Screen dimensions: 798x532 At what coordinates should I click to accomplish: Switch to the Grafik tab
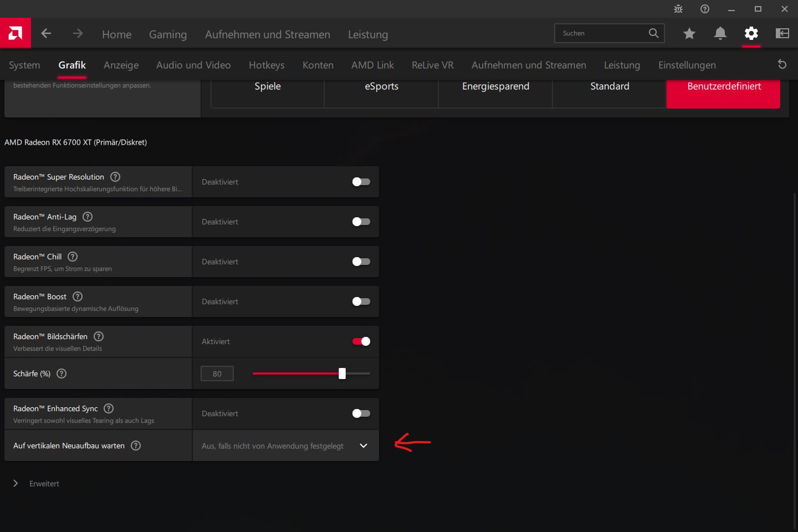click(x=72, y=65)
